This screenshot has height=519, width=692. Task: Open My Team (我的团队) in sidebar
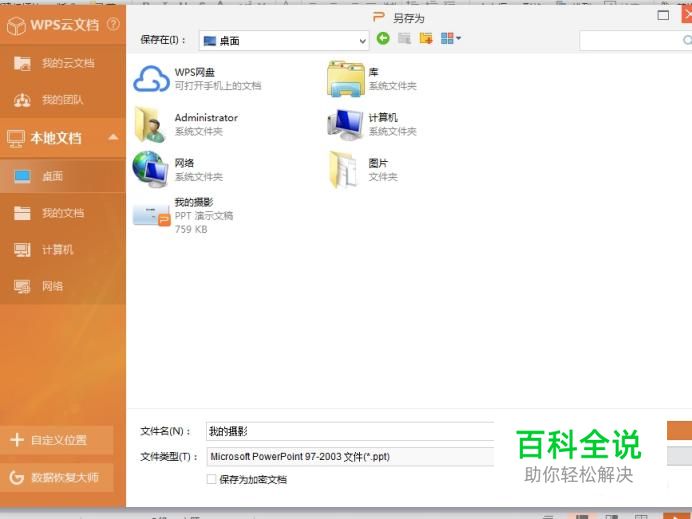63,100
